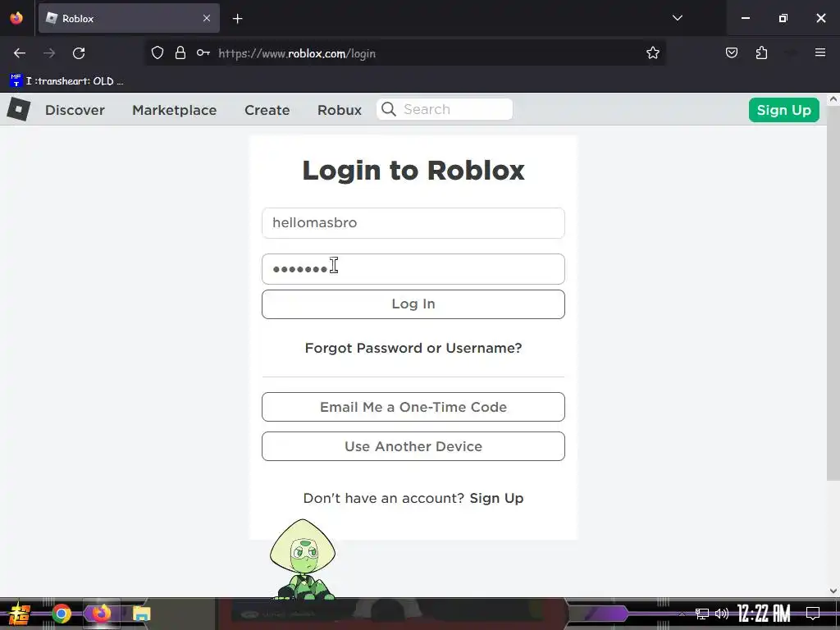
Task: Open the Discover page
Action: (x=75, y=110)
